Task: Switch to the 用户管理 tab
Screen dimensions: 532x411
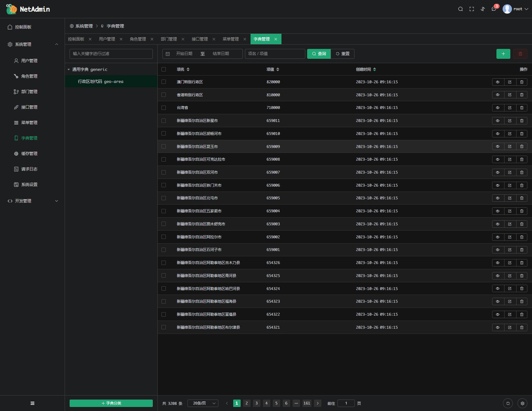Action: click(x=107, y=39)
